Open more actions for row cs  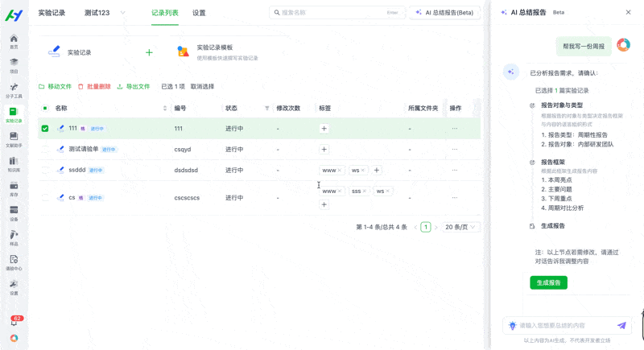click(455, 198)
